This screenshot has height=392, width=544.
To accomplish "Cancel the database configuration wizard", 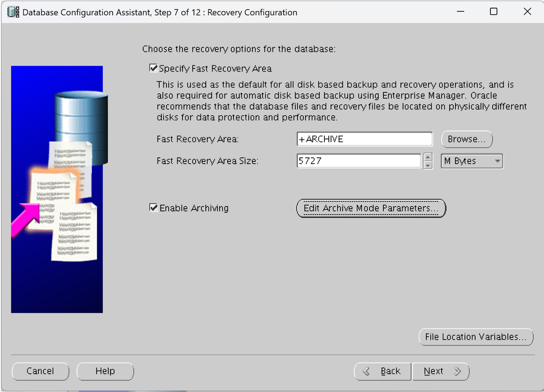I will click(x=40, y=371).
